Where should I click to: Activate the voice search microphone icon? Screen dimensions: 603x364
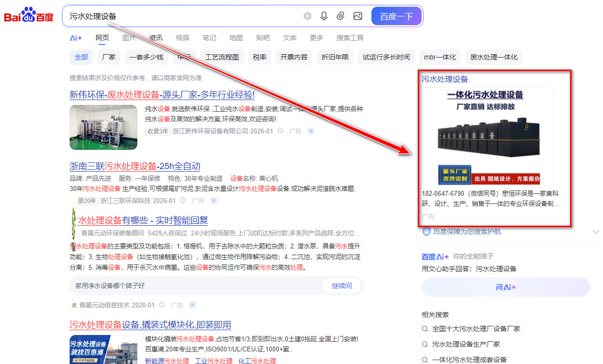pyautogui.click(x=324, y=16)
